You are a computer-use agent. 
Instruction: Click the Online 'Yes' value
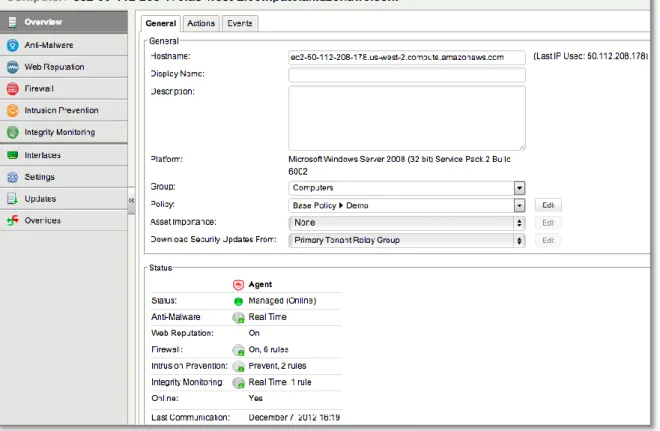255,398
